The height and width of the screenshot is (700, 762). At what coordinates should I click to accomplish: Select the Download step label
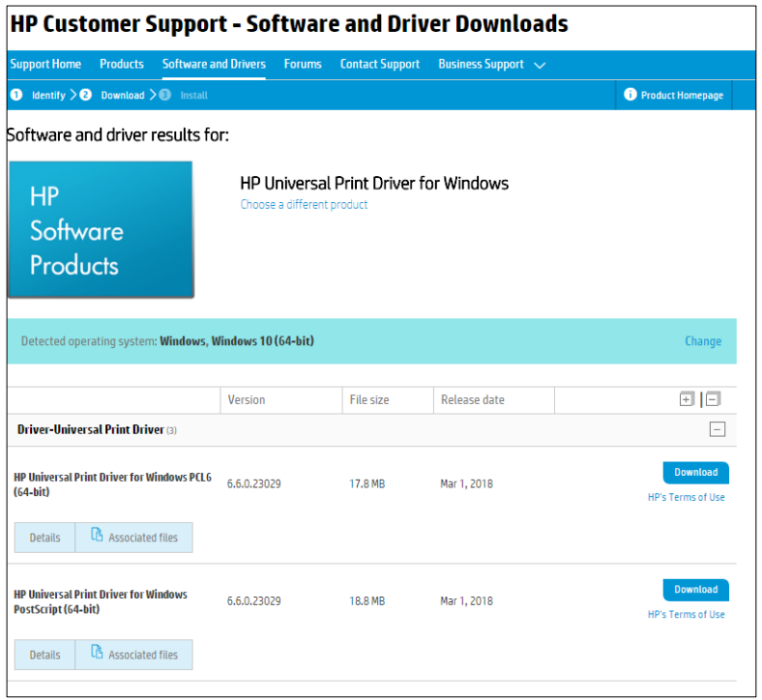pyautogui.click(x=123, y=95)
